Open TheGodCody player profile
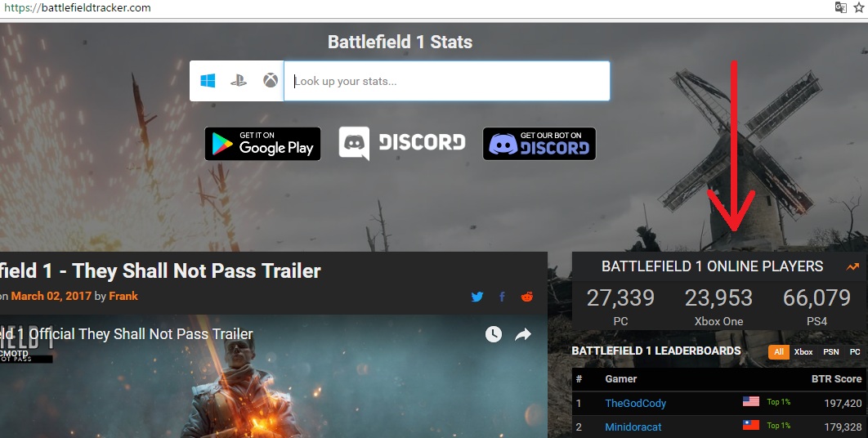The height and width of the screenshot is (438, 868). coord(636,403)
